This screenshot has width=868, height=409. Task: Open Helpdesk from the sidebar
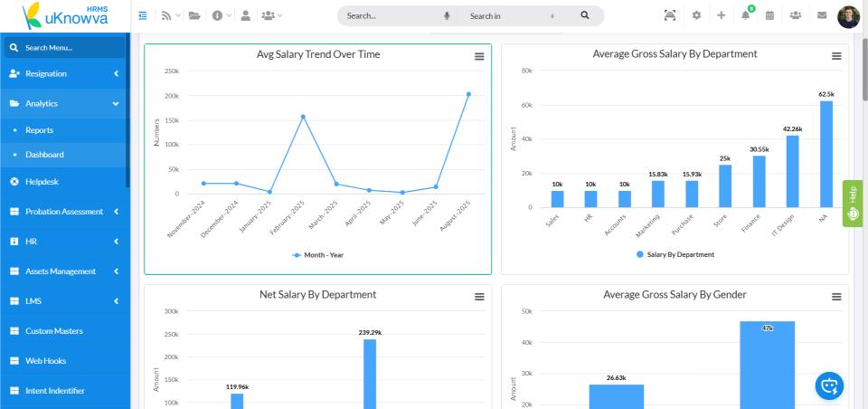point(42,182)
